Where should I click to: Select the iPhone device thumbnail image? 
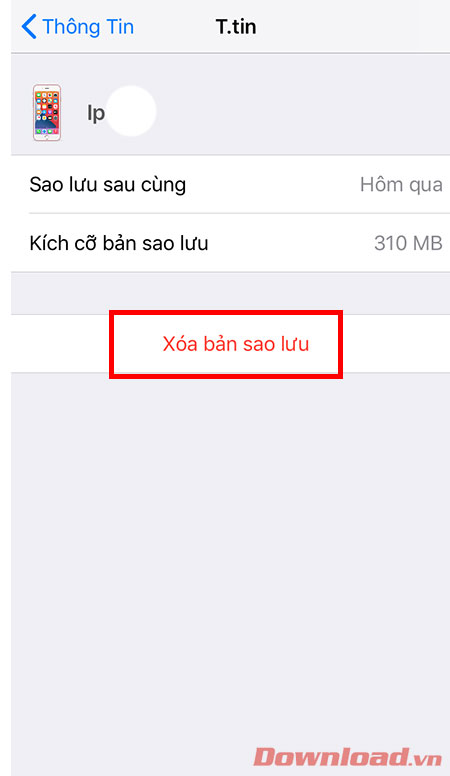[x=47, y=113]
